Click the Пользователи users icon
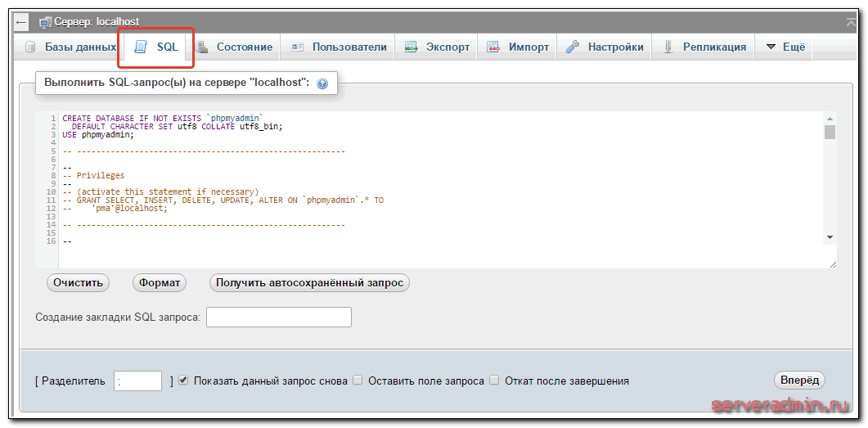The image size is (868, 428). (297, 47)
